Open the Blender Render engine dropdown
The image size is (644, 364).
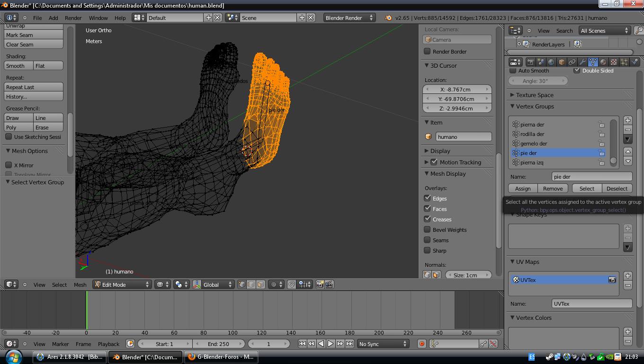(x=349, y=18)
